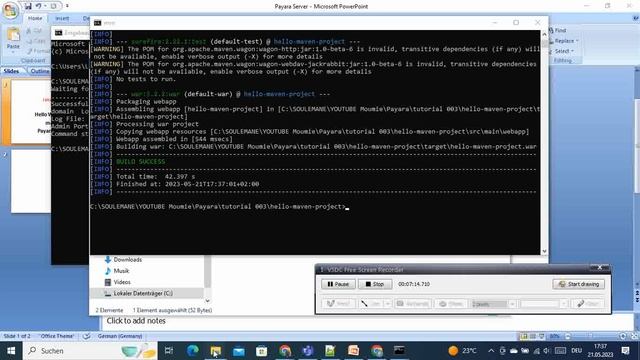The height and width of the screenshot is (360, 640).
Task: Open PowerPoint from taskbar
Action: [x=353, y=351]
